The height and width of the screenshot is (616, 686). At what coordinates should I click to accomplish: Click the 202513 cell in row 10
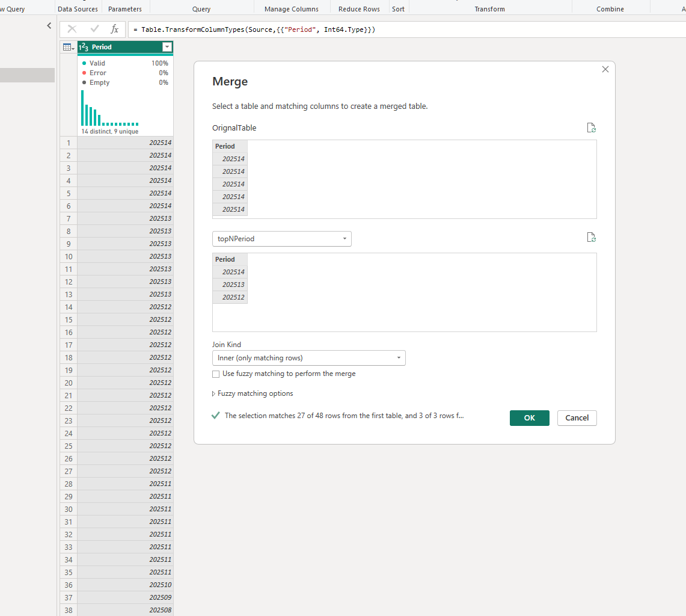point(126,256)
